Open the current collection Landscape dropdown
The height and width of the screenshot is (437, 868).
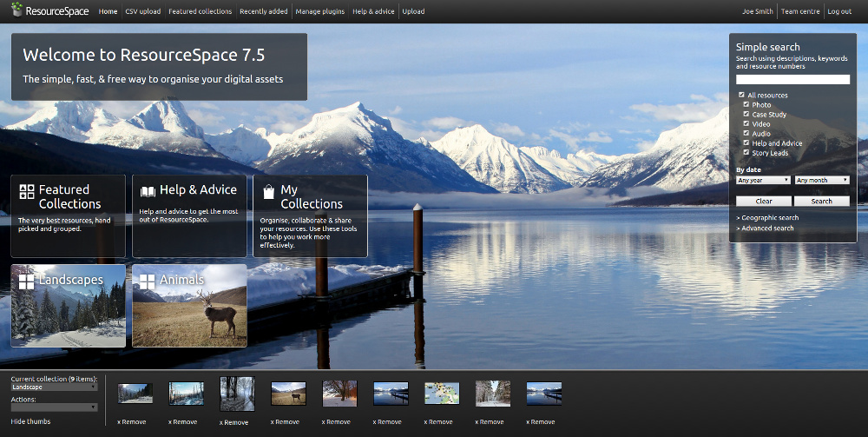tap(54, 387)
